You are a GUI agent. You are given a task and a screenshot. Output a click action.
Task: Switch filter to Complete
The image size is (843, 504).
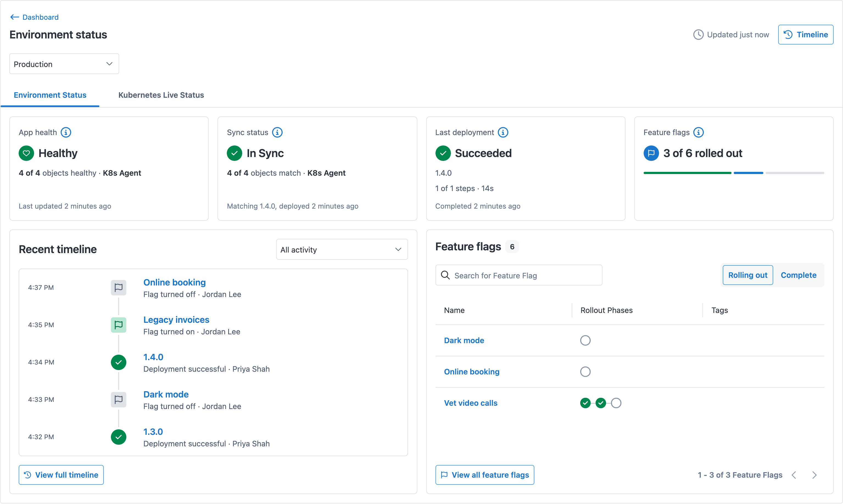(x=799, y=275)
